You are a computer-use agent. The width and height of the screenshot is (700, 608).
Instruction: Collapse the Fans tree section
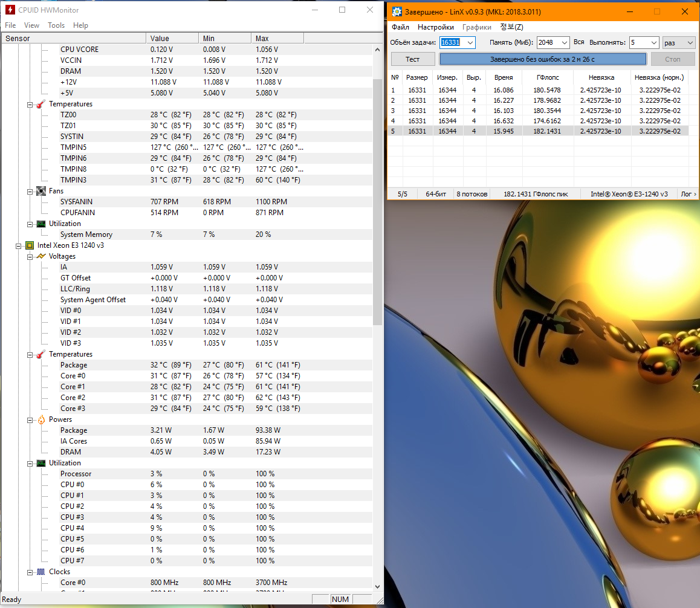point(30,191)
